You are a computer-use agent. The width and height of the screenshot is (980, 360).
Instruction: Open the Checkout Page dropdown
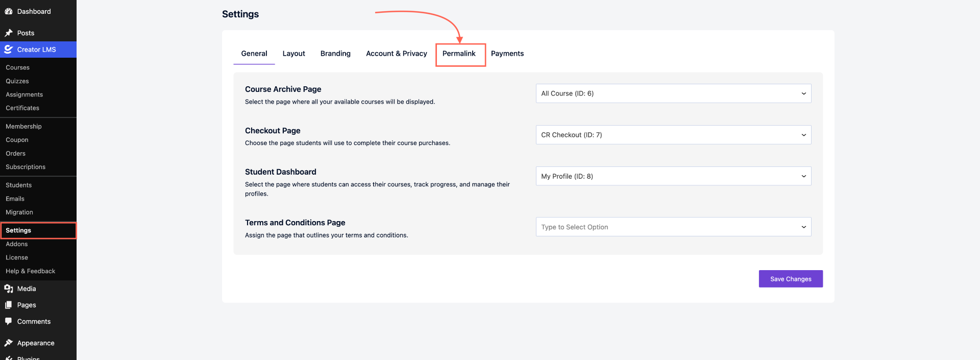(673, 135)
